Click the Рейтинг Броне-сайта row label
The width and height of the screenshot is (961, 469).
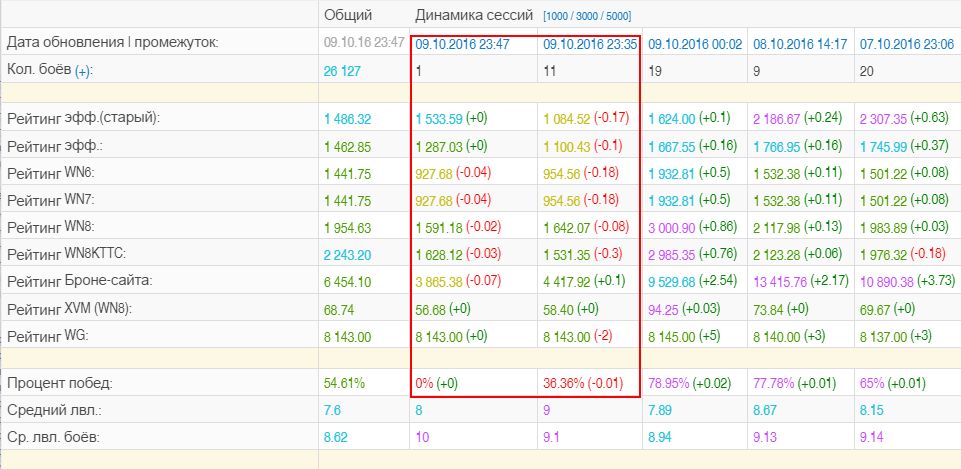pos(80,281)
